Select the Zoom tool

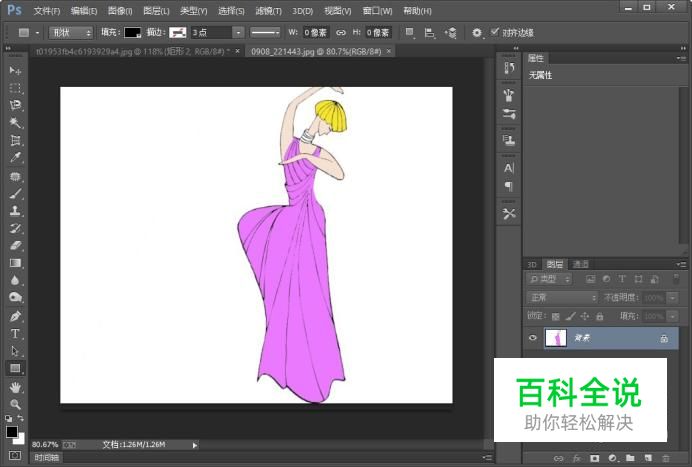click(15, 404)
